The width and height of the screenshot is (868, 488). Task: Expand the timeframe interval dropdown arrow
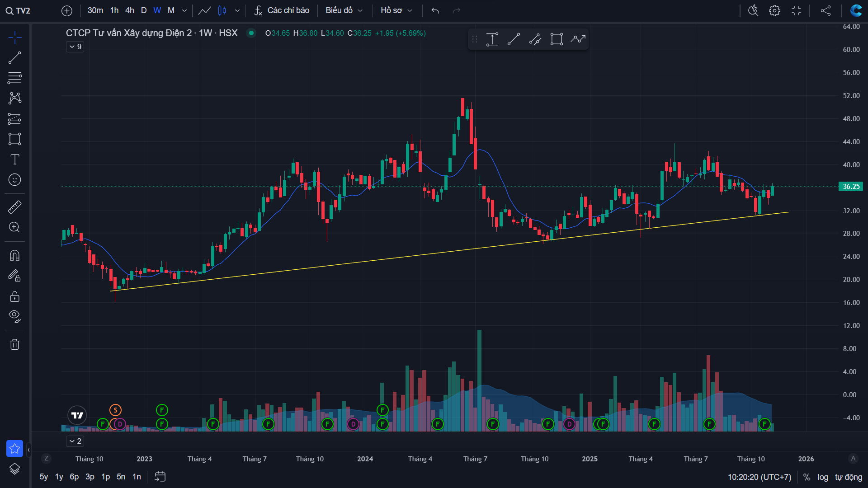coord(184,10)
